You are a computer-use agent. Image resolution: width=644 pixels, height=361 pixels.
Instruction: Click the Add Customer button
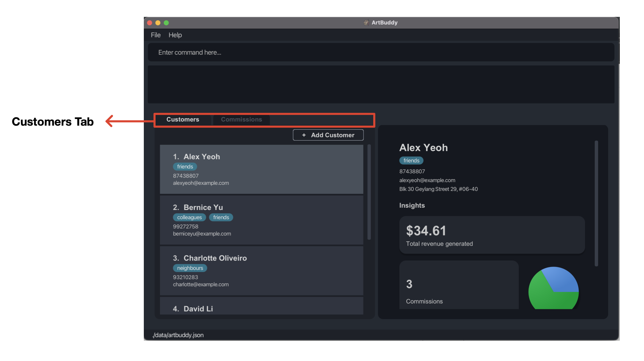(x=328, y=135)
